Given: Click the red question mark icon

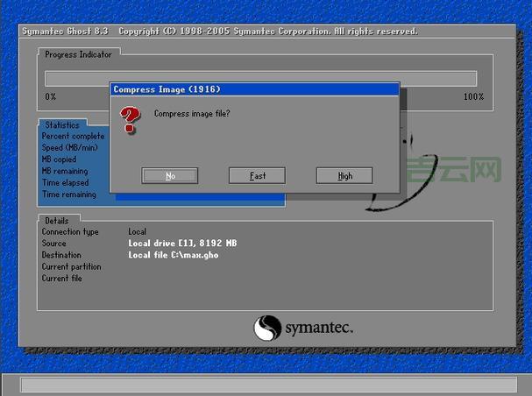Looking at the screenshot, I should [130, 120].
